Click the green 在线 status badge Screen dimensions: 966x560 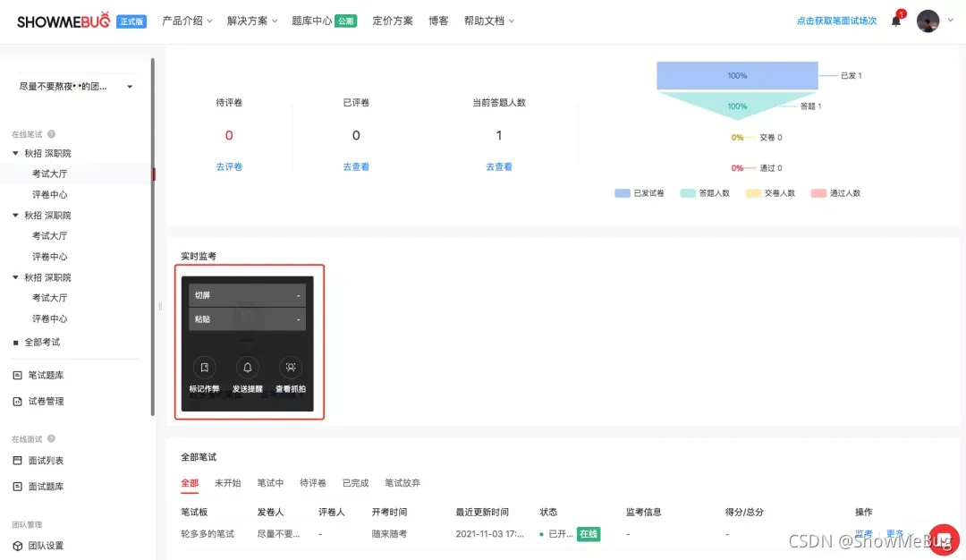589,534
